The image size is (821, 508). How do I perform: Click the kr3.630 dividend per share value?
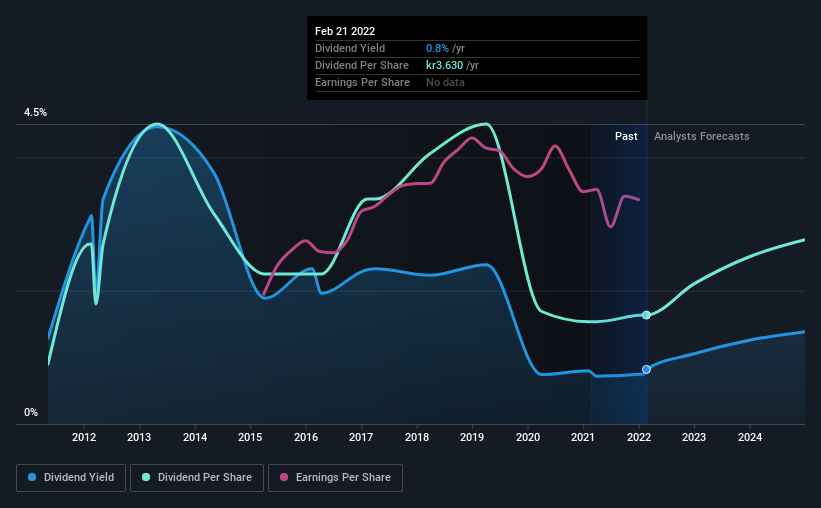445,65
